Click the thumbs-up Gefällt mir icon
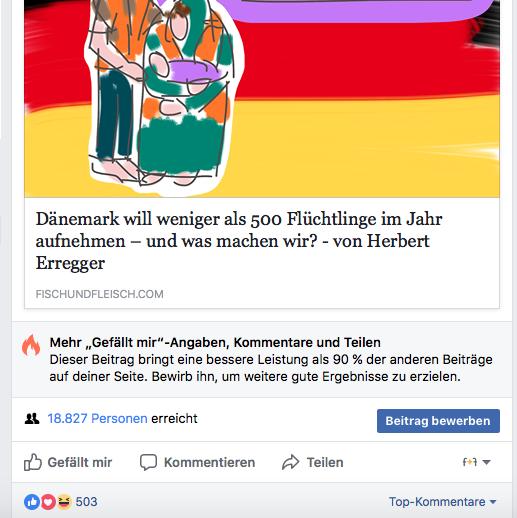The width and height of the screenshot is (517, 518). [x=33, y=462]
